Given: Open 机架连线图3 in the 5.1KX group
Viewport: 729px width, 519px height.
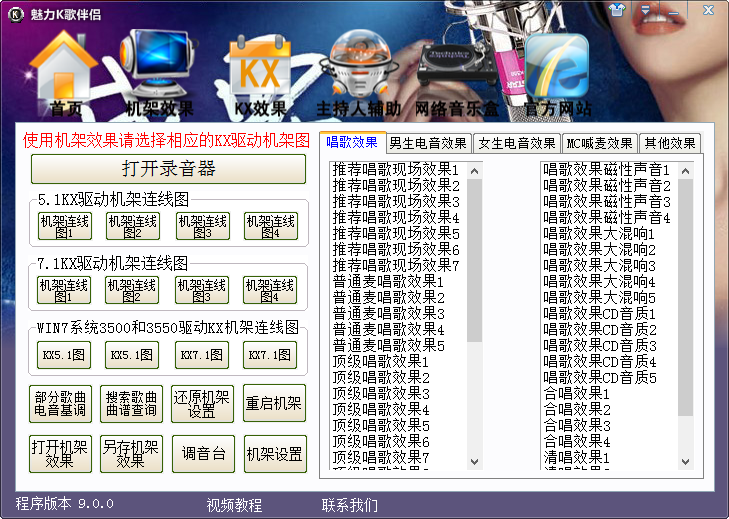Looking at the screenshot, I should (x=203, y=226).
